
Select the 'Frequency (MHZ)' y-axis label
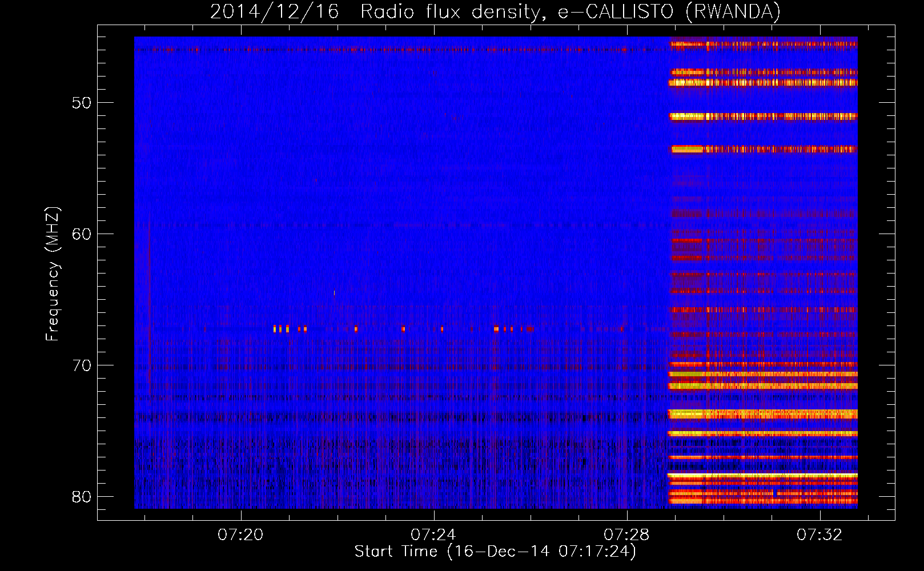52,274
